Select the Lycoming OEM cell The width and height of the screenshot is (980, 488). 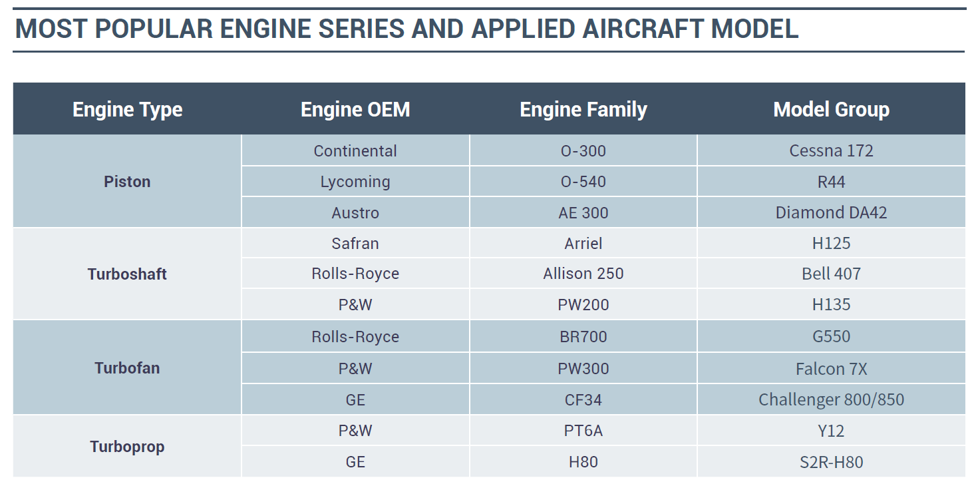(x=355, y=182)
